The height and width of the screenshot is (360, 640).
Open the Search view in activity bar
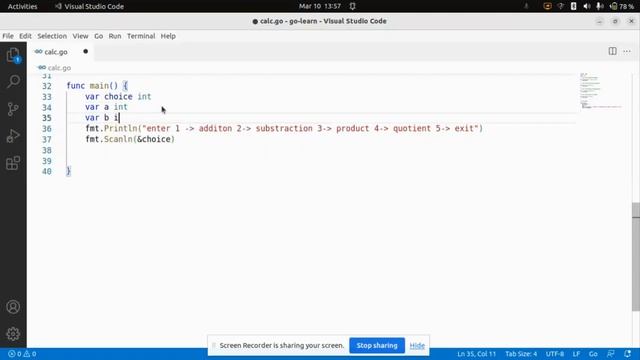pyautogui.click(x=13, y=82)
